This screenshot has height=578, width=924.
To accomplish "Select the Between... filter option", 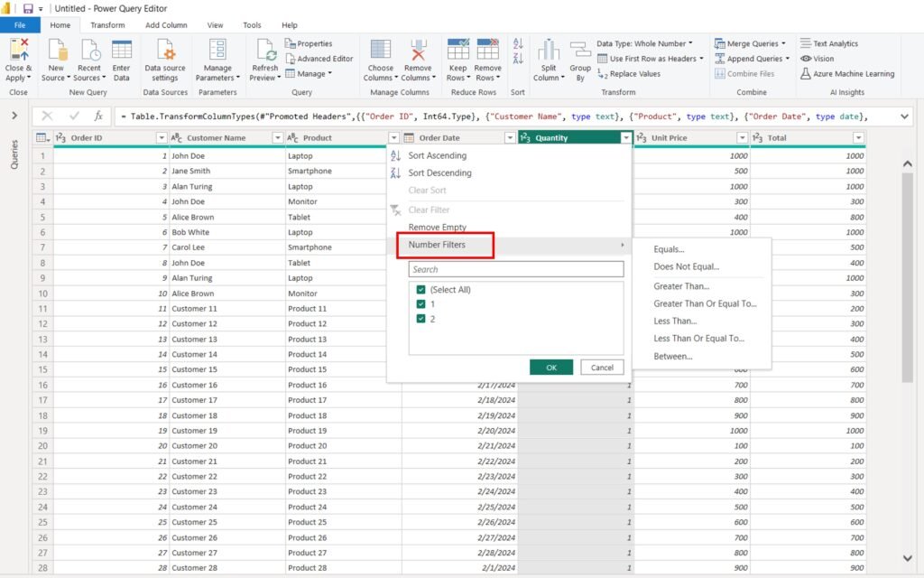I will (x=673, y=356).
